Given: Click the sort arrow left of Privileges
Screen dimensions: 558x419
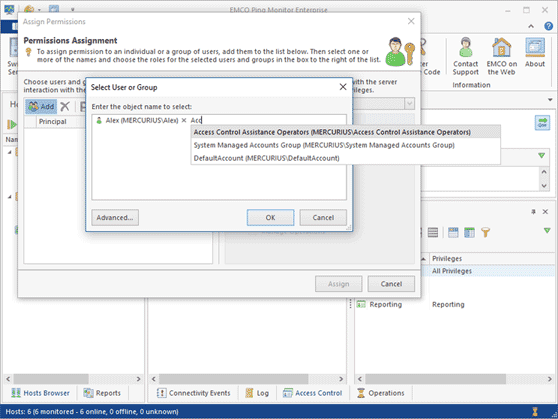Looking at the screenshot, I should [x=423, y=259].
